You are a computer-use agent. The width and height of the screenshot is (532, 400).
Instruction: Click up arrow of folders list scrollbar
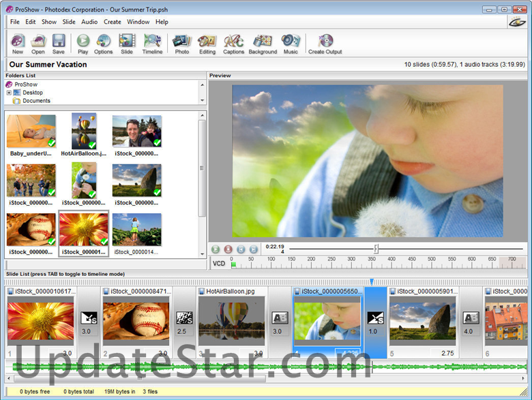[x=202, y=84]
